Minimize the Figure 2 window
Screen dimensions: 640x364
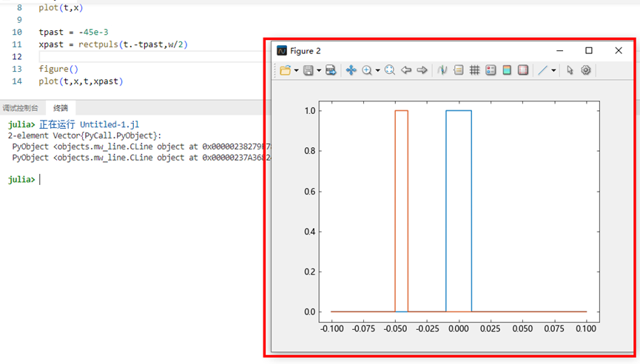click(x=559, y=50)
